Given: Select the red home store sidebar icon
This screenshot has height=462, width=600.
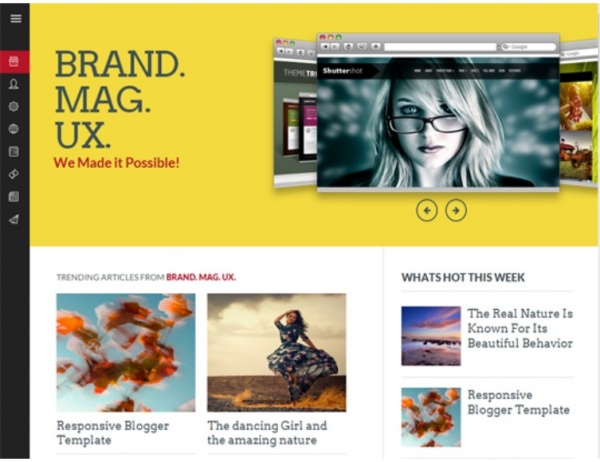Looking at the screenshot, I should [14, 62].
